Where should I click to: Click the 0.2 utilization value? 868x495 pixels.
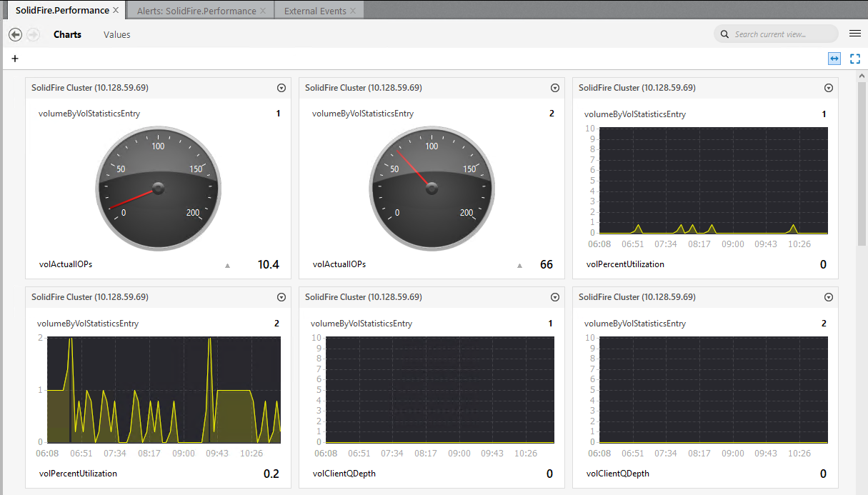pos(271,474)
